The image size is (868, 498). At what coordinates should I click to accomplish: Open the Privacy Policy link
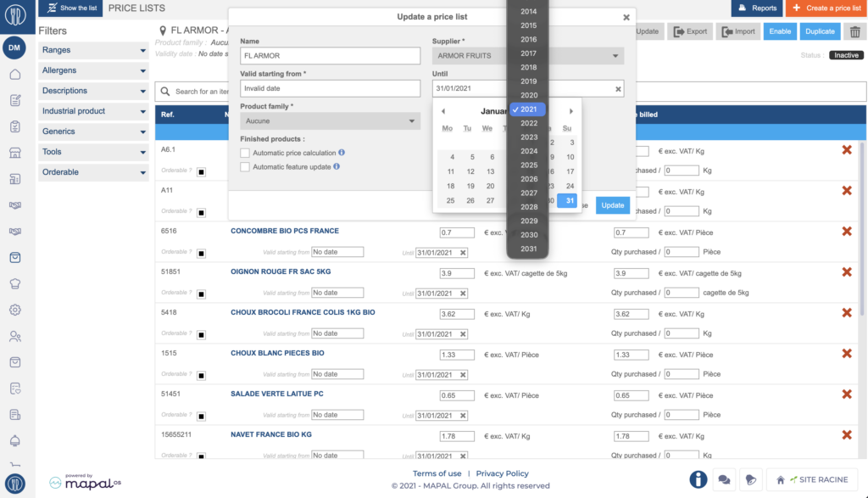(x=502, y=473)
